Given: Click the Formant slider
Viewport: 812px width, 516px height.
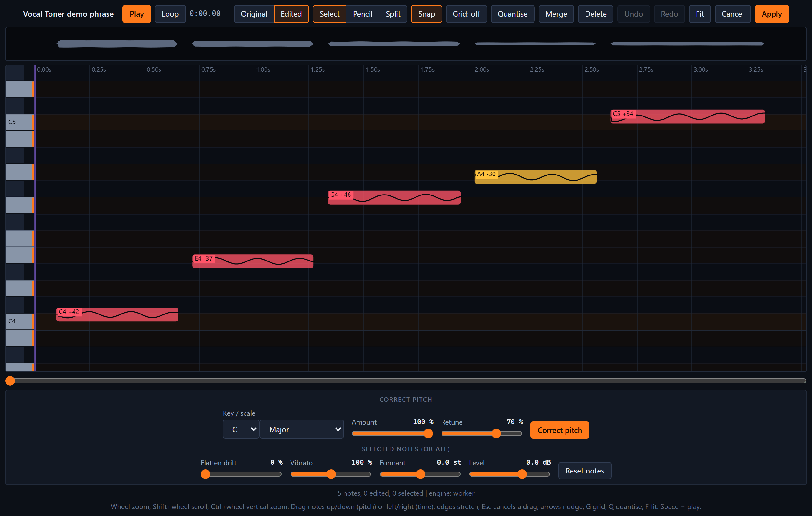Looking at the screenshot, I should [x=420, y=474].
